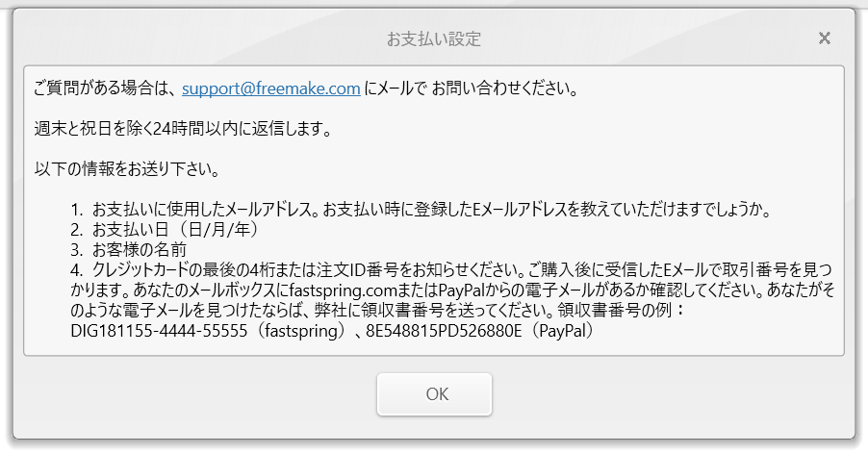Viewport: 868px width, 454px height.
Task: Click the お支払い設定 dialog title
Action: [x=433, y=39]
